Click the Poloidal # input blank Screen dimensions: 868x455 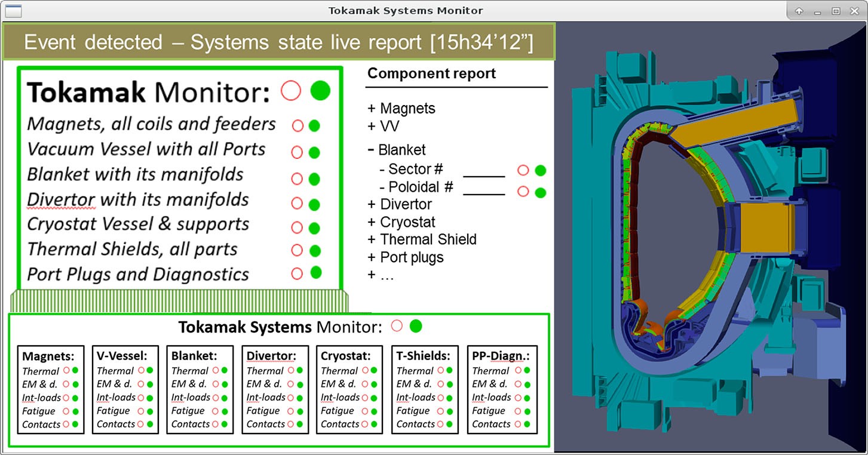(484, 189)
